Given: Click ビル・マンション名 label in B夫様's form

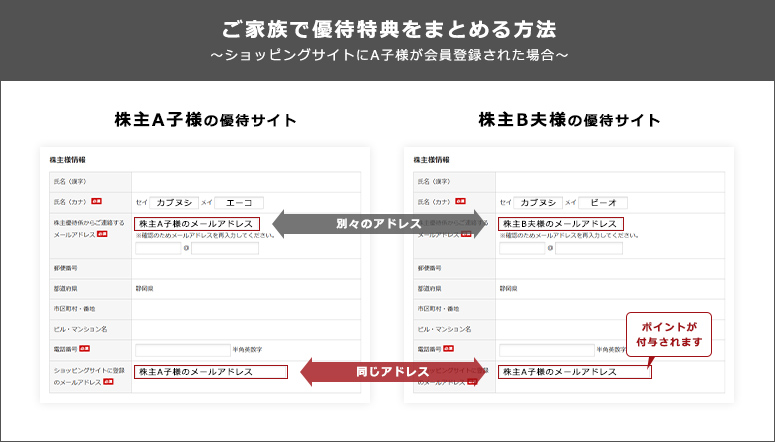Looking at the screenshot, I should pyautogui.click(x=444, y=329).
